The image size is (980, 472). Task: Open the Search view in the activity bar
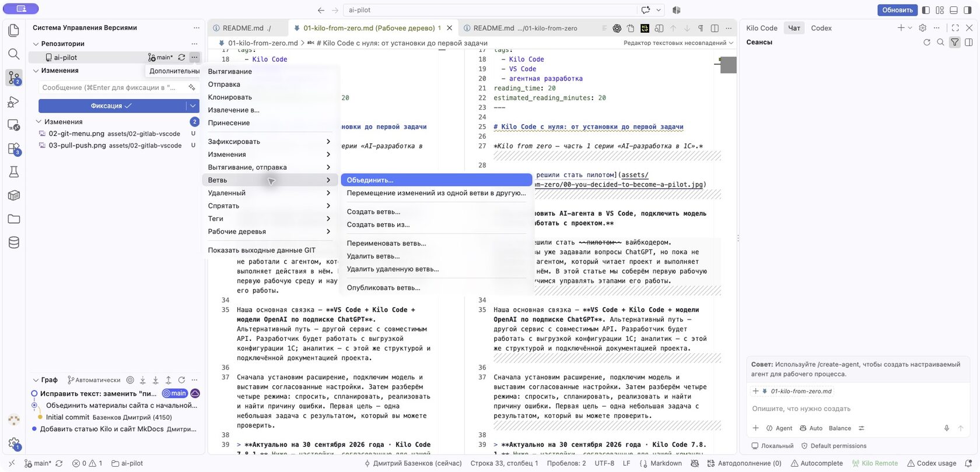tap(14, 54)
